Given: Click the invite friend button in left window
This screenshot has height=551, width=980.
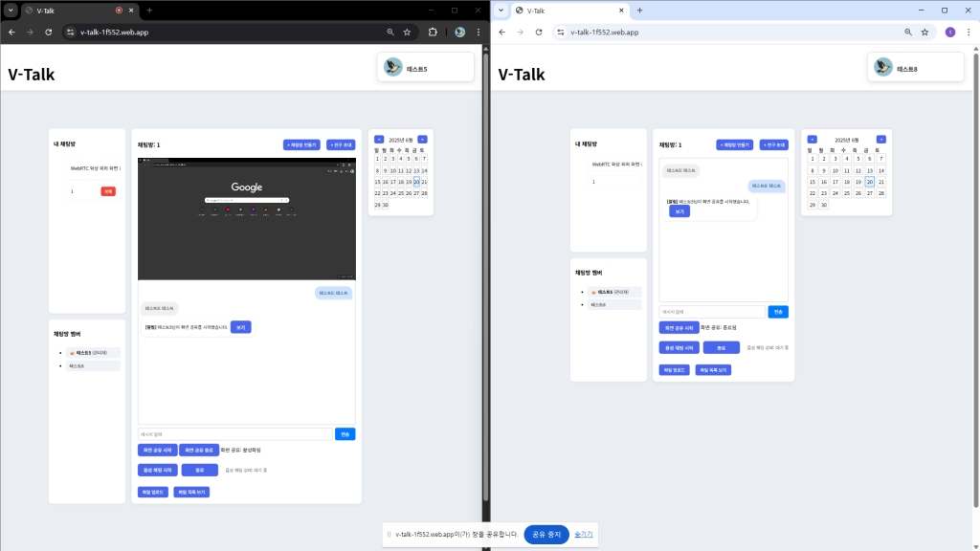Looking at the screenshot, I should pos(342,145).
